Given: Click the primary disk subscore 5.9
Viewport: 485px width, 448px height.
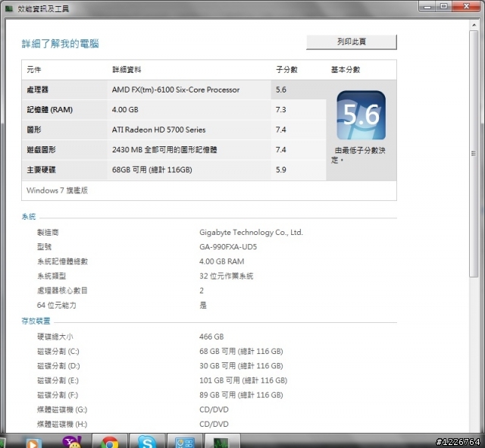Looking at the screenshot, I should 281,170.
